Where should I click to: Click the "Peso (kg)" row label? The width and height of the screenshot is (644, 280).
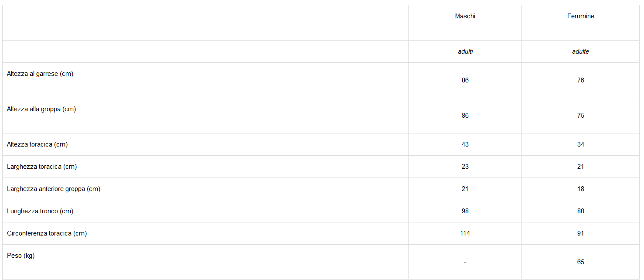[x=20, y=256]
